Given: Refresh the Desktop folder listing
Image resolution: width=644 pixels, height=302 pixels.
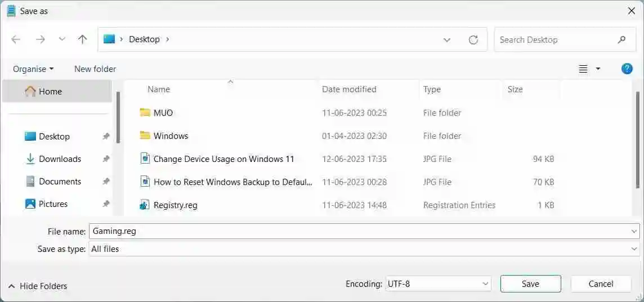Looking at the screenshot, I should click(x=473, y=40).
